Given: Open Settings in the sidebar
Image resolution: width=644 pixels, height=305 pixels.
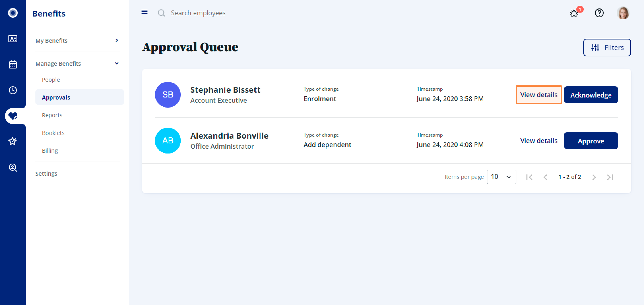Looking at the screenshot, I should (x=46, y=173).
